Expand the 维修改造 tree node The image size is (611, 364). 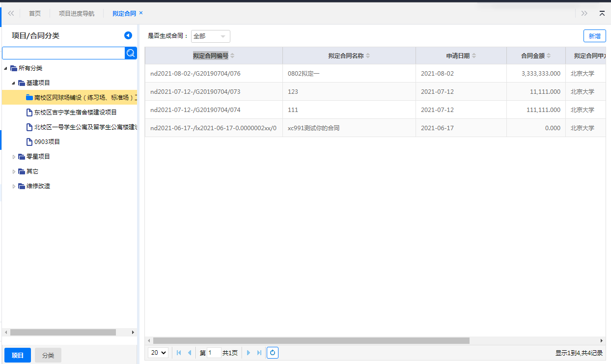[x=14, y=186]
